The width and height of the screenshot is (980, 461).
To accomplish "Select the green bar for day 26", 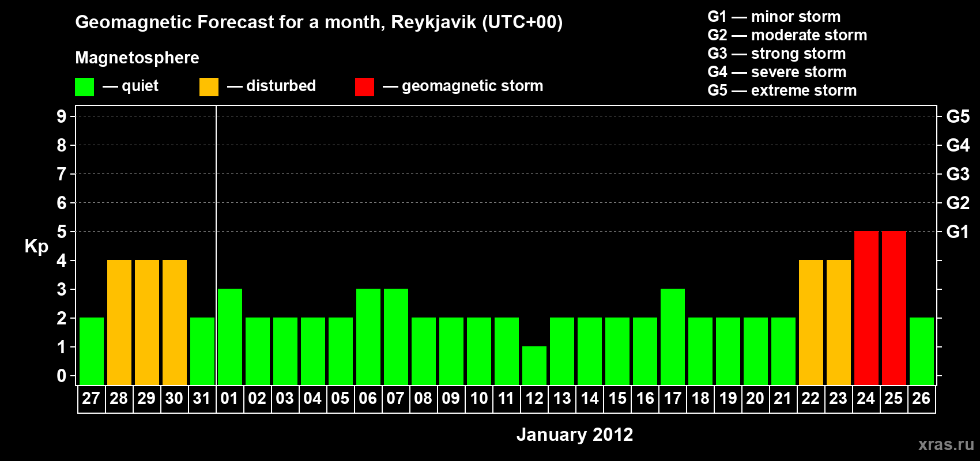I will (922, 351).
